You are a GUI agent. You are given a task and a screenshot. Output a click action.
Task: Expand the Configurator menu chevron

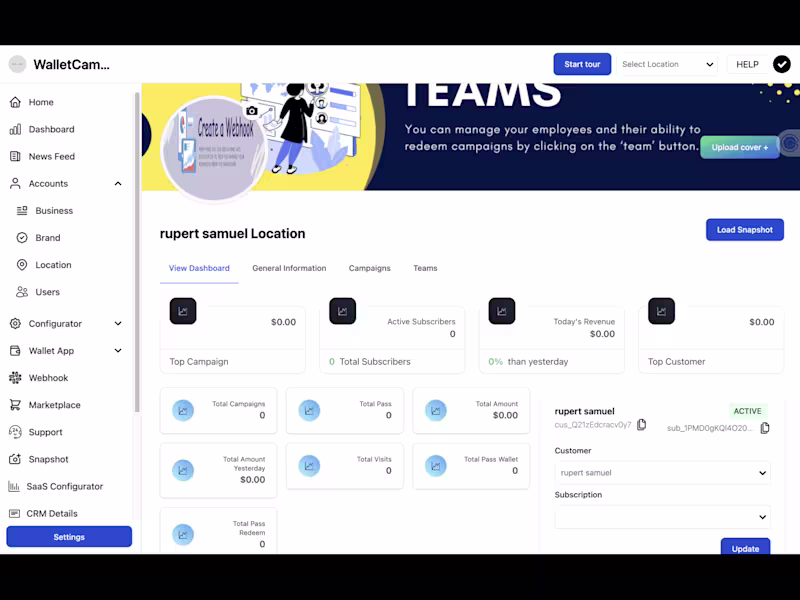[x=118, y=323]
